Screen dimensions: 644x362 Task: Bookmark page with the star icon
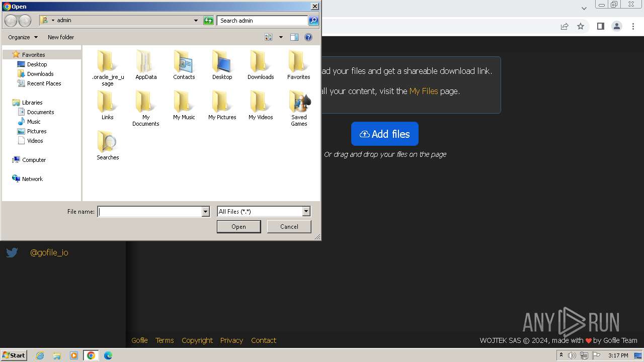(x=581, y=26)
